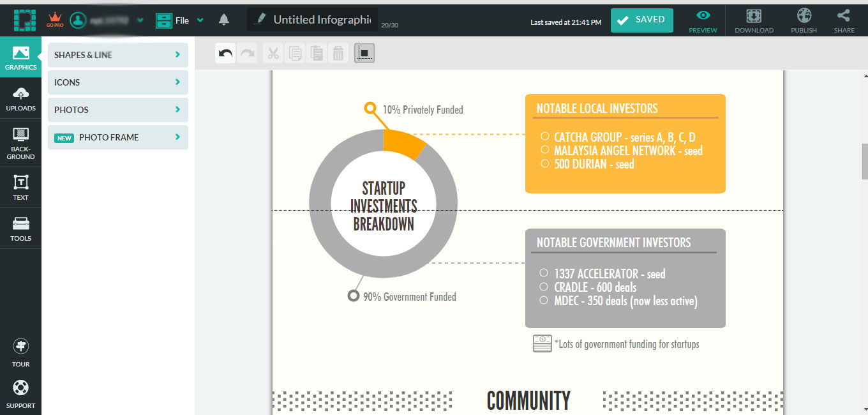Click the paste clipboard icon
The width and height of the screenshot is (868, 415).
[x=317, y=54]
